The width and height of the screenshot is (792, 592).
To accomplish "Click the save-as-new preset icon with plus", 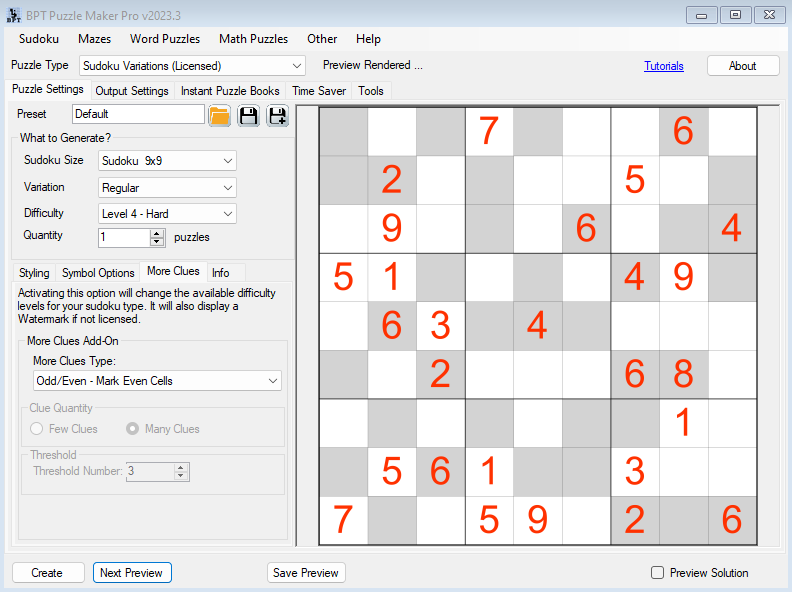I will coord(277,115).
